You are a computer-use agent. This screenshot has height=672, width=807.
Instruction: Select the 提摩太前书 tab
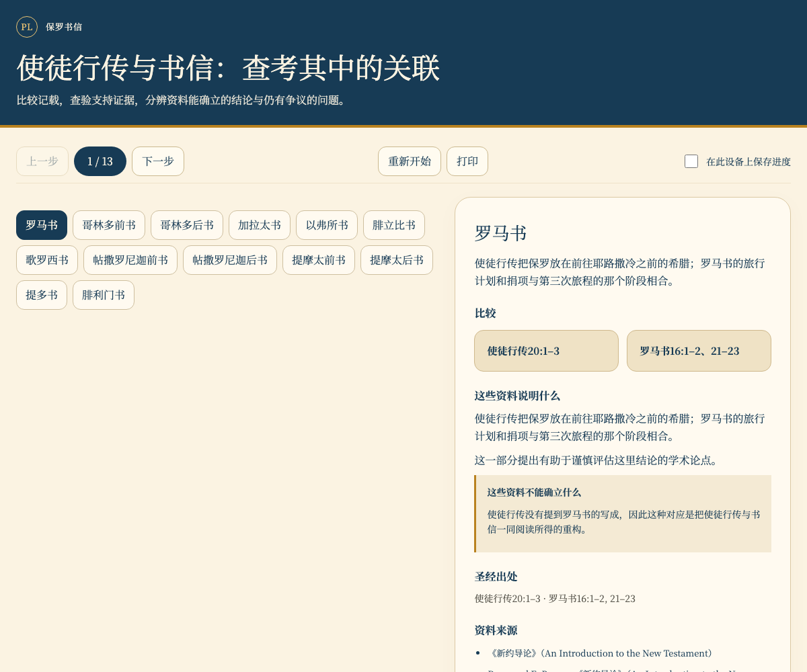pyautogui.click(x=319, y=260)
